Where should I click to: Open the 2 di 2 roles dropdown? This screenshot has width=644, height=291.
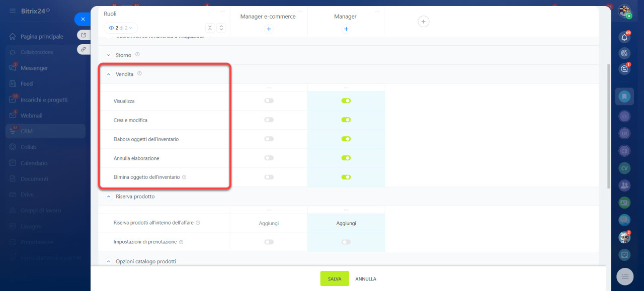pyautogui.click(x=121, y=29)
